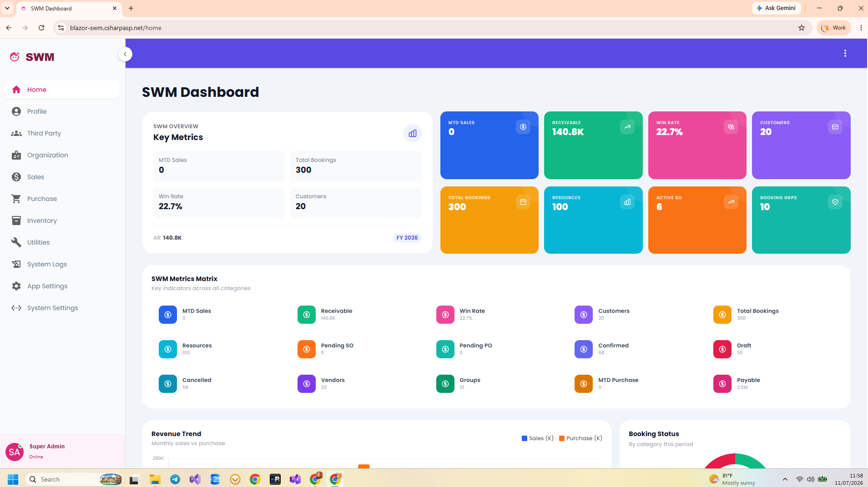Open Telegram from the taskbar
Image resolution: width=868 pixels, height=487 pixels.
pyautogui.click(x=175, y=479)
